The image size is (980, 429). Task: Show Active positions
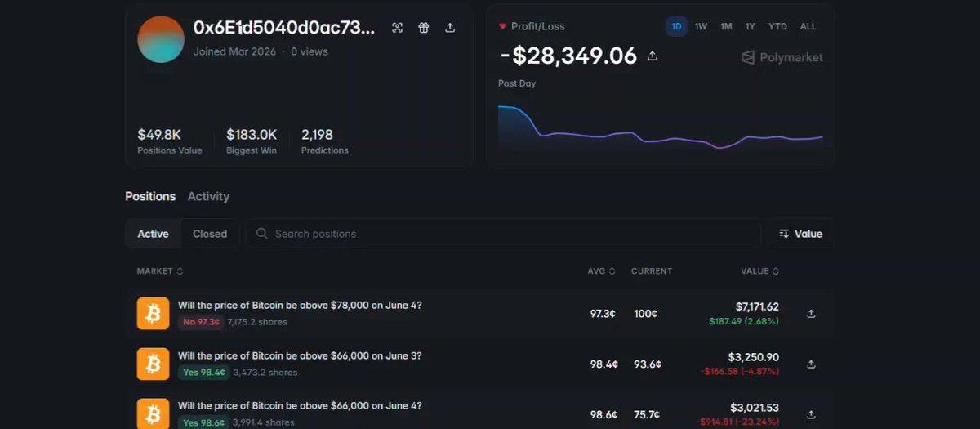pos(153,234)
